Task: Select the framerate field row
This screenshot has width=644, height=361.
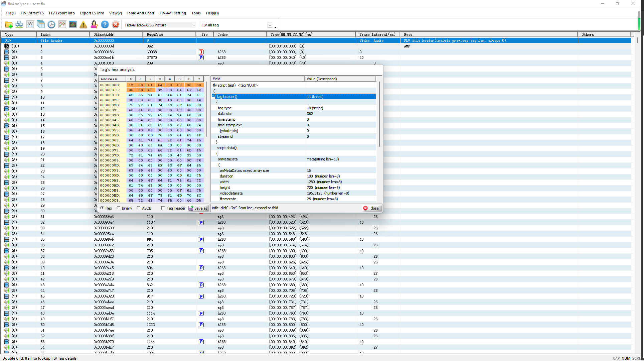Action: point(294,199)
